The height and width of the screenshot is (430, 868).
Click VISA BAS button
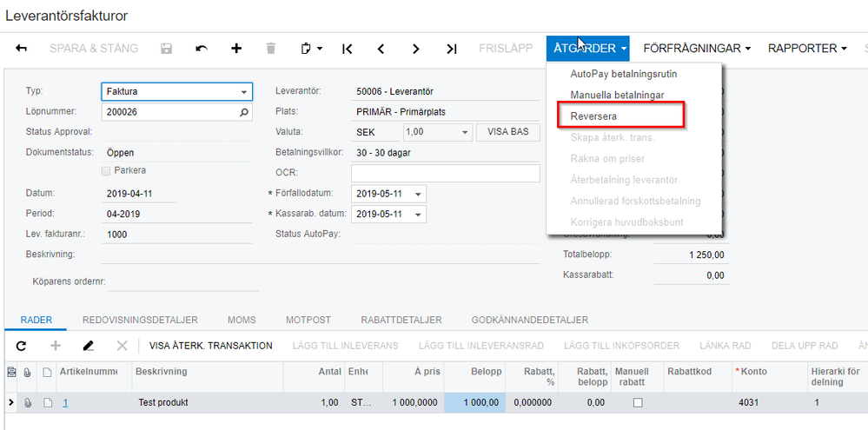coord(507,132)
